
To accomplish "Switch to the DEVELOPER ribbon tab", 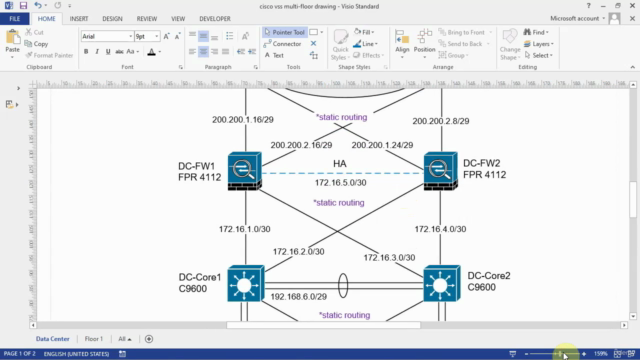I will pos(215,19).
